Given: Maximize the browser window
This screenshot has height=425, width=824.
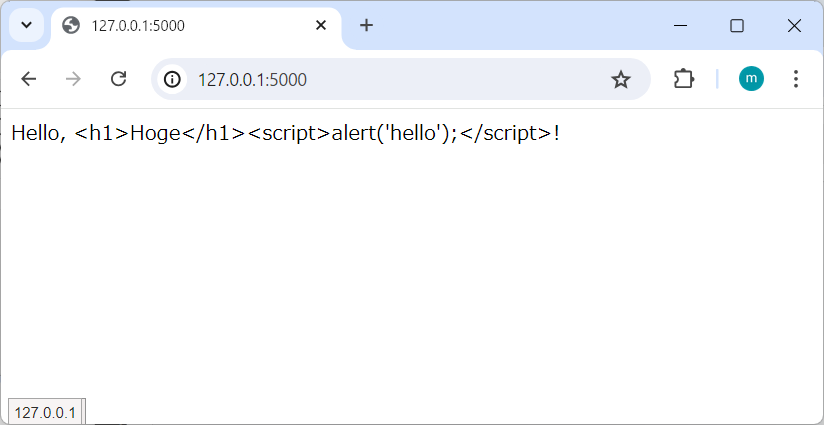Looking at the screenshot, I should tap(737, 26).
